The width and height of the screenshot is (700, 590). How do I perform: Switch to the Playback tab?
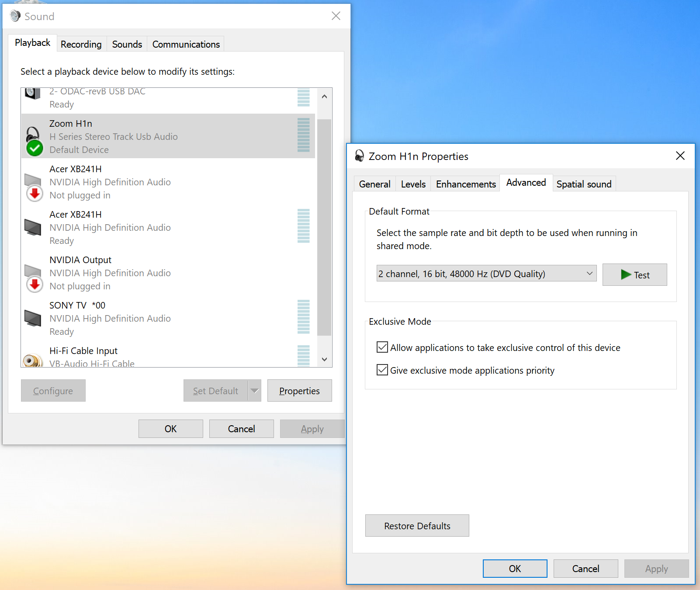[x=33, y=43]
